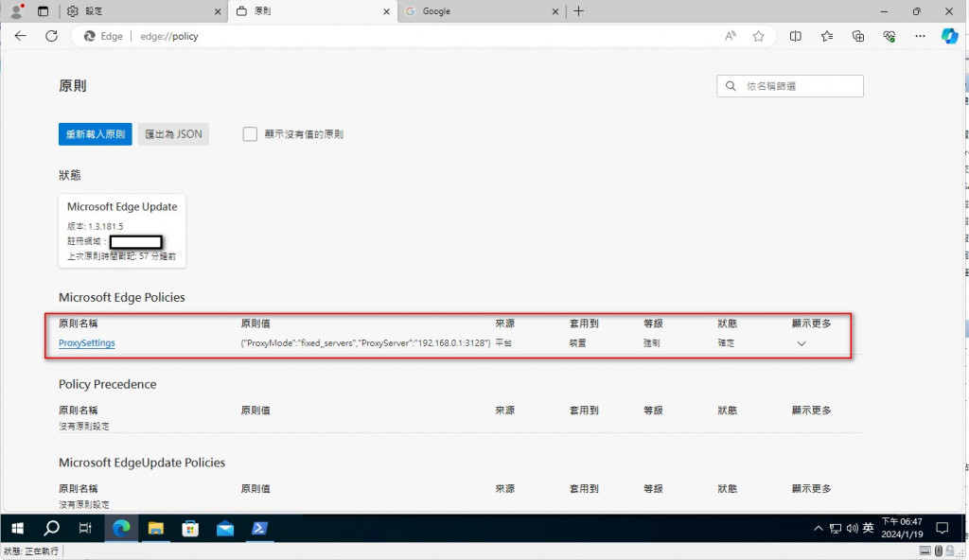Open the notification center icon

pos(943,528)
